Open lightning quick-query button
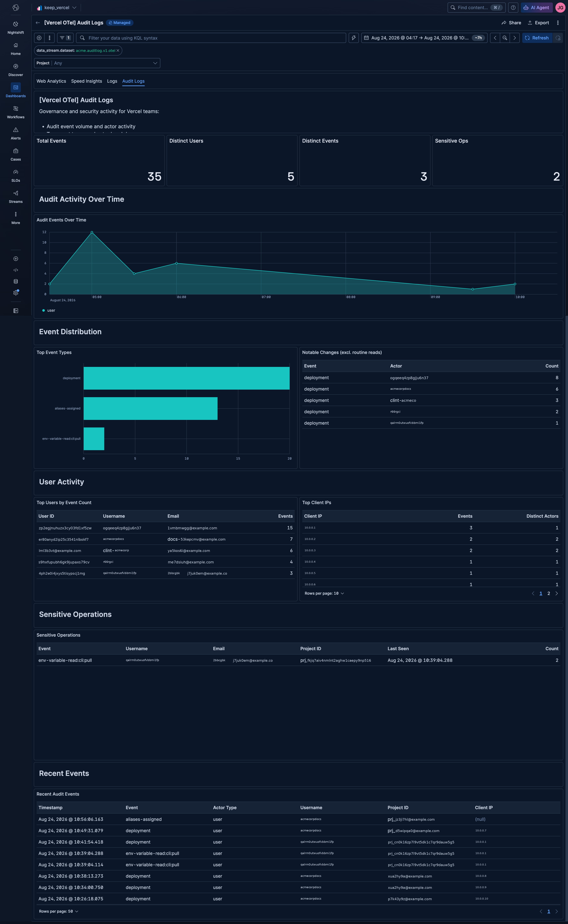The height and width of the screenshot is (924, 568). point(353,38)
